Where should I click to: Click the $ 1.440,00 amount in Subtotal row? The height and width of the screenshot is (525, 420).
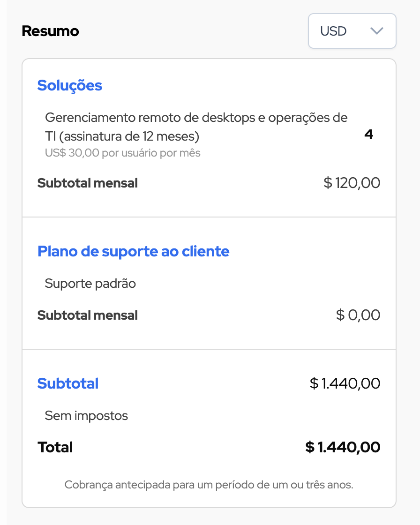coord(345,383)
